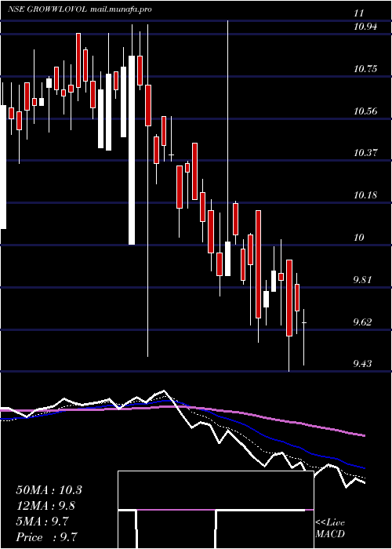This screenshot has width=392, height=549.
Task: Click the last doji candle near 9.62
Action: point(304,337)
